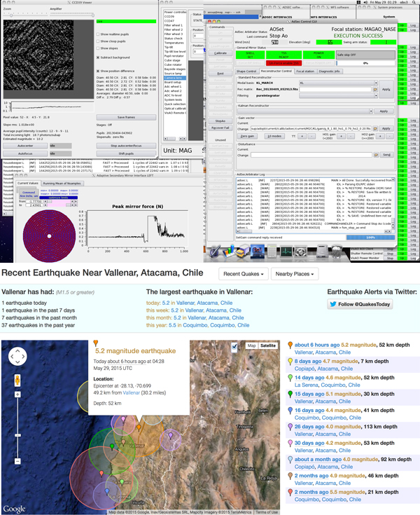Viewport: 420px width, 515px height.
Task: Open the Filtering dropdown
Action: coord(338,95)
